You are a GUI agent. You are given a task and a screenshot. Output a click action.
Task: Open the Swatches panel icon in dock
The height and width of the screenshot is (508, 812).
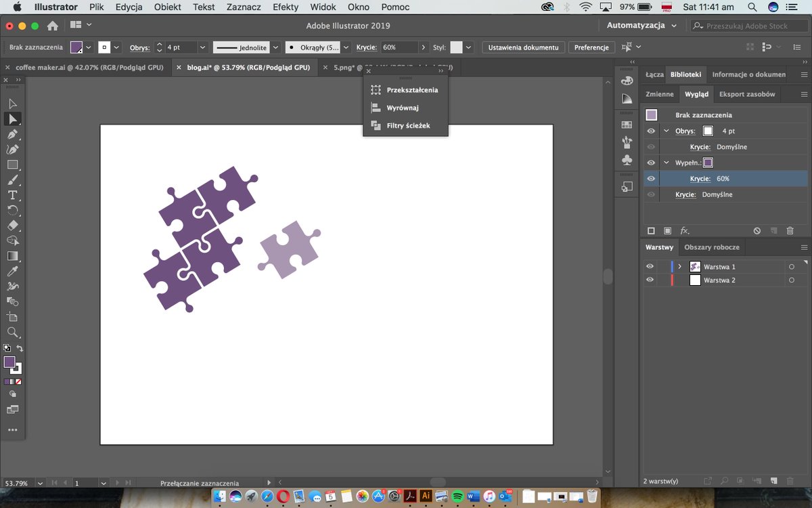pos(627,125)
